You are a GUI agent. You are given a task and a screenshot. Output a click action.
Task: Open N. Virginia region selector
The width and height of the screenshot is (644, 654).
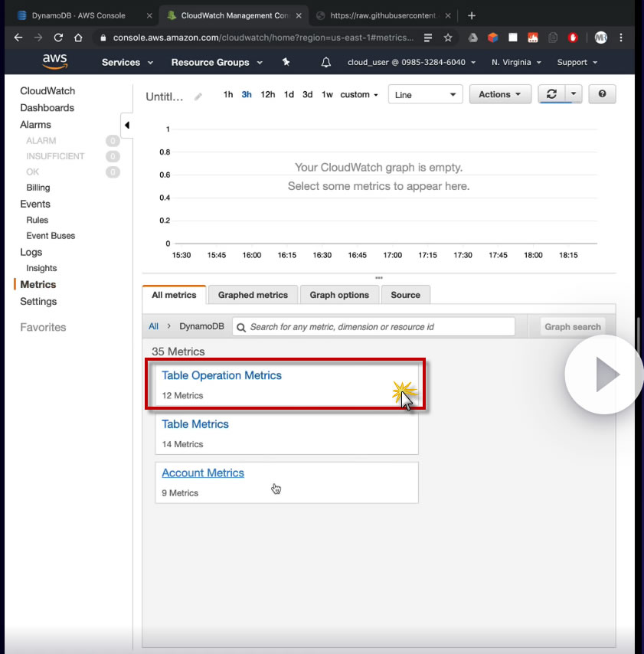516,63
